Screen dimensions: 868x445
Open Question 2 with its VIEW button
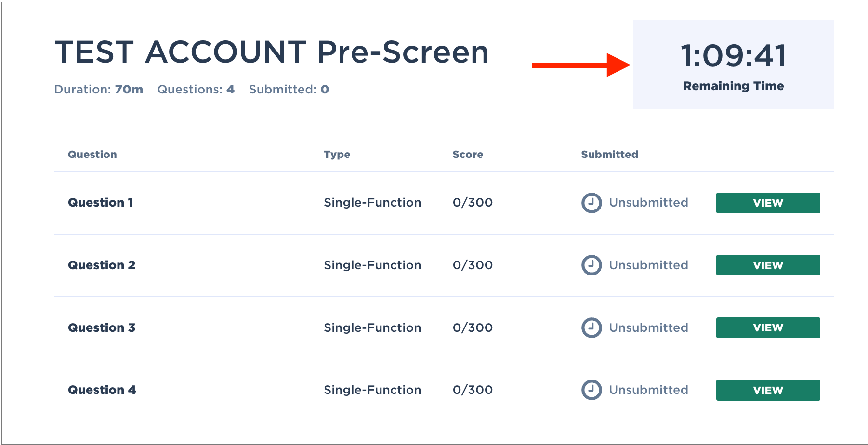(x=768, y=265)
